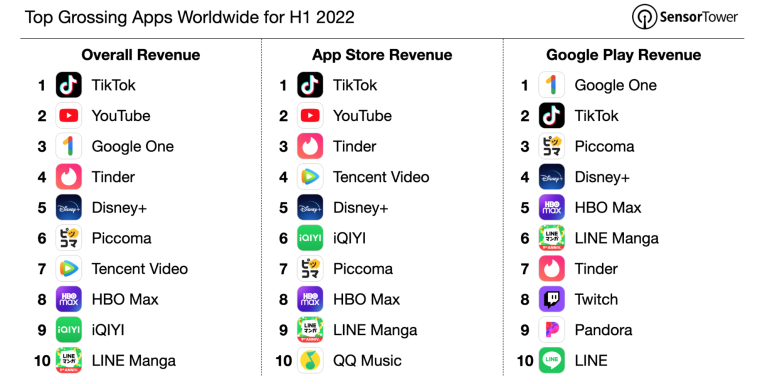This screenshot has height=384, width=760.
Task: Click the SensorTower logo
Action: click(685, 17)
